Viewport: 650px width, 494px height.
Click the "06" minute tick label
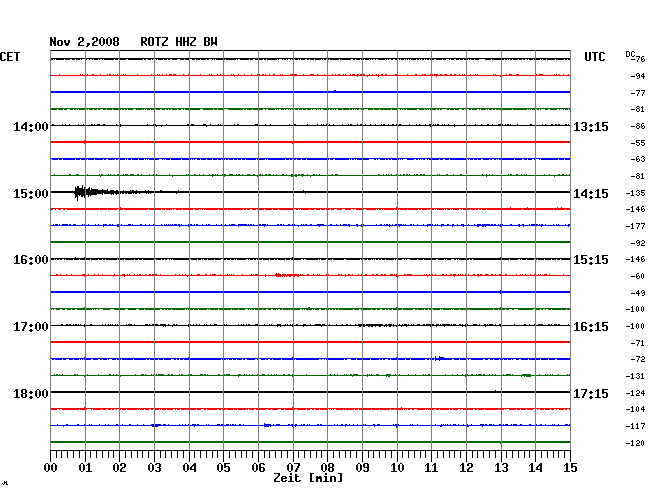click(x=258, y=468)
